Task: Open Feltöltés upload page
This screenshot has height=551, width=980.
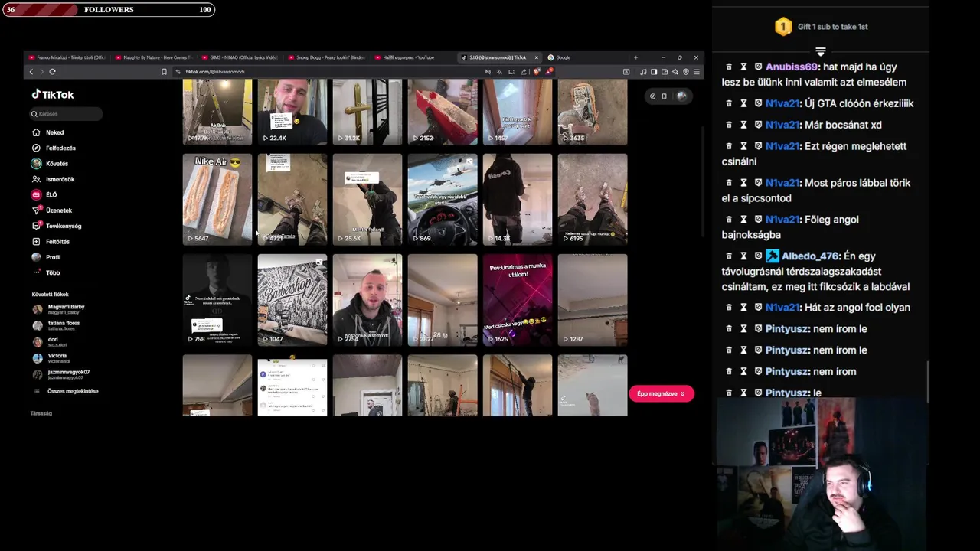Action: [51, 242]
